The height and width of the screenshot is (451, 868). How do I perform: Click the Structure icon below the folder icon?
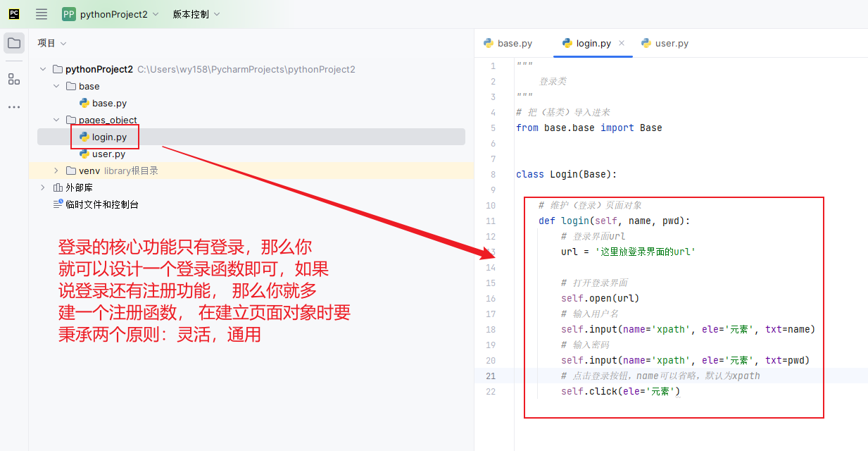14,79
